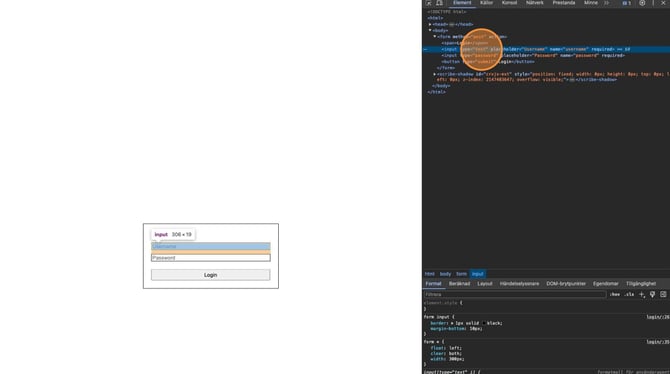
Task: Open the Tillgänglighet tab
Action: (x=641, y=284)
